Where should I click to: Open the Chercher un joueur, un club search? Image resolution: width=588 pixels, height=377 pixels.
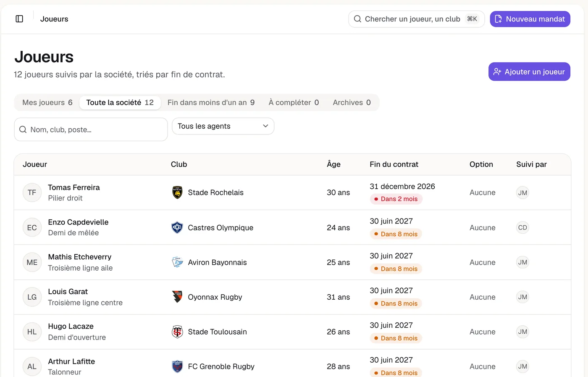(x=416, y=19)
